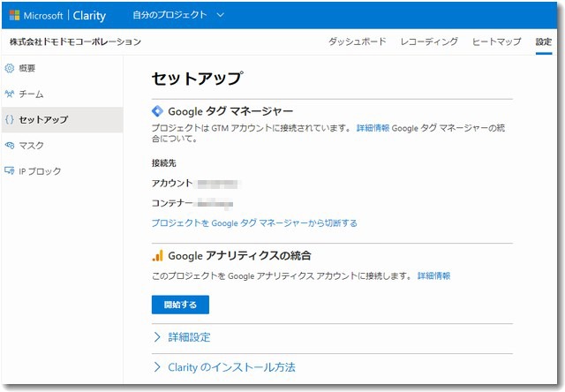Click the eye mask icon beside マスク

tap(10, 145)
